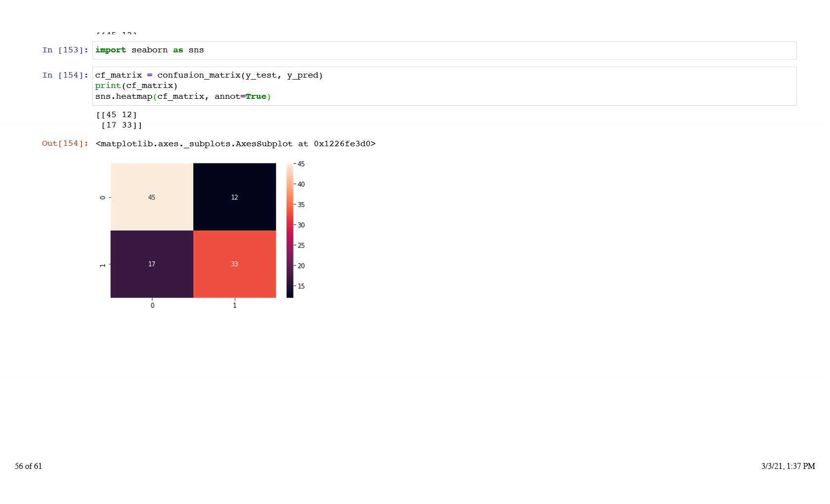830x504 pixels.
Task: Click the purple heatmap cell showing 17
Action: pyautogui.click(x=152, y=264)
